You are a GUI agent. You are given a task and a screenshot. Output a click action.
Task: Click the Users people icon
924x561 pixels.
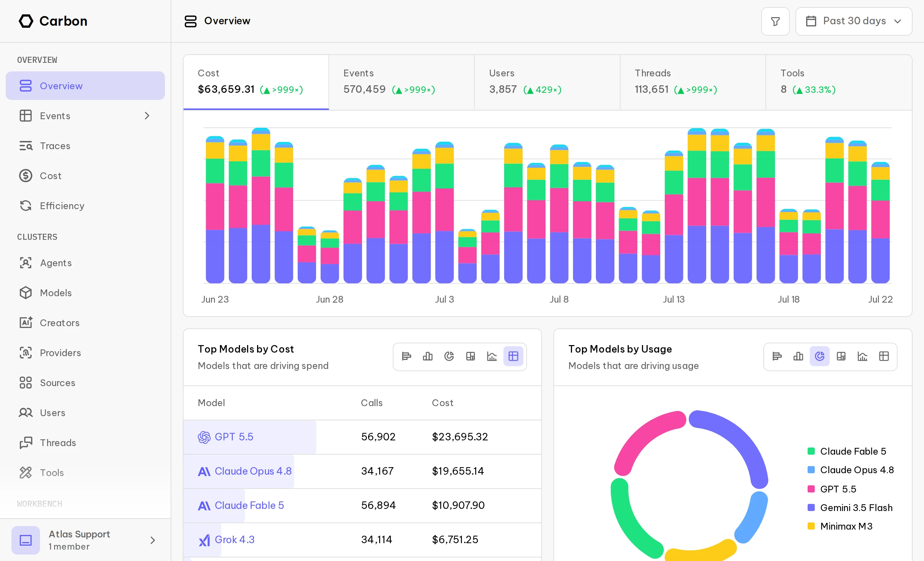pos(25,413)
